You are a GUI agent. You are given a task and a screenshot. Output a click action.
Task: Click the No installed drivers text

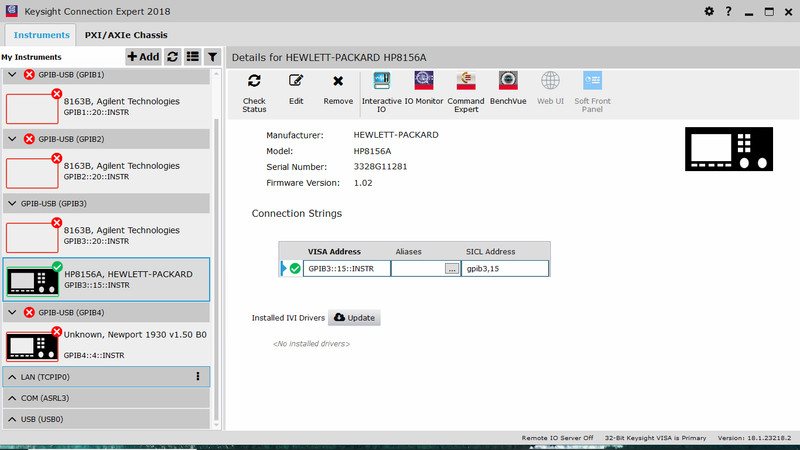pos(311,344)
